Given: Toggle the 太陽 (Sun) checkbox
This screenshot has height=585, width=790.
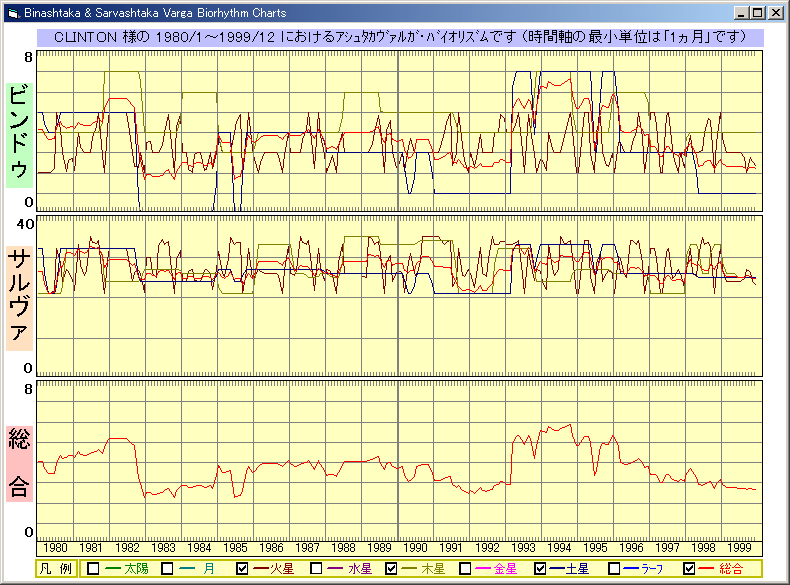Looking at the screenshot, I should 93,569.
